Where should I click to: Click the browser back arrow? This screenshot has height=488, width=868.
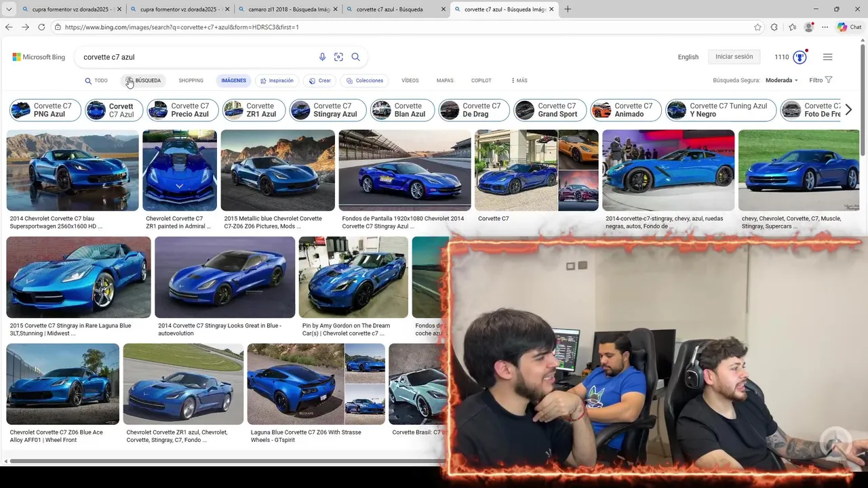(x=9, y=27)
